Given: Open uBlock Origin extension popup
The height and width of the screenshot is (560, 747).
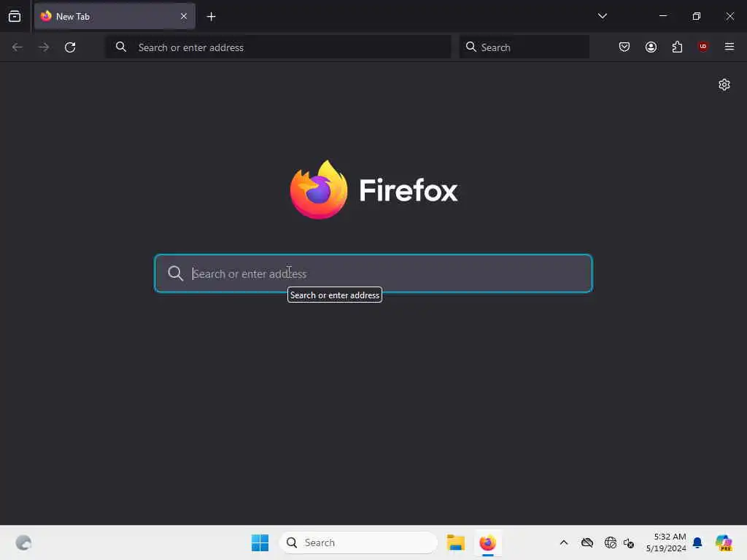Looking at the screenshot, I should (x=703, y=47).
